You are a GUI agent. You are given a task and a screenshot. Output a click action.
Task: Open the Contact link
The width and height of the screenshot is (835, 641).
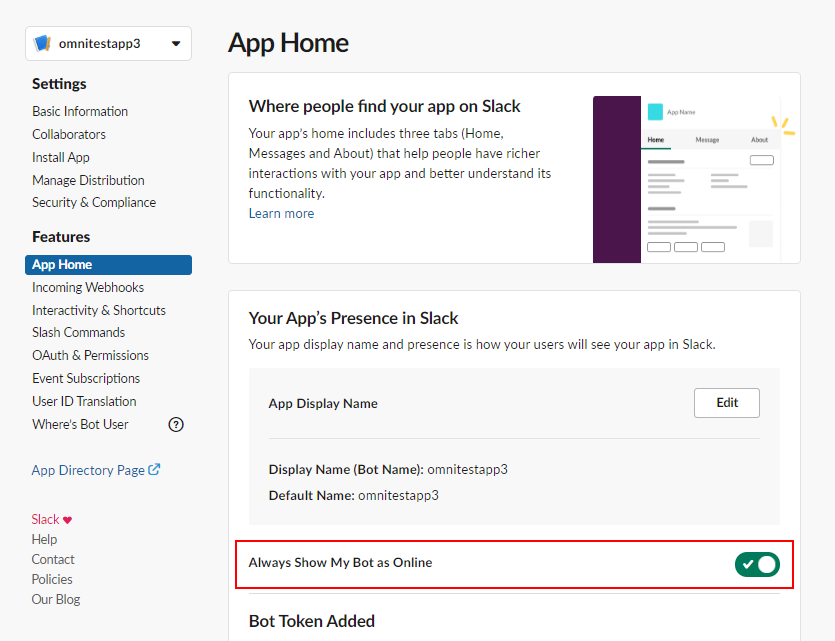pyautogui.click(x=53, y=560)
